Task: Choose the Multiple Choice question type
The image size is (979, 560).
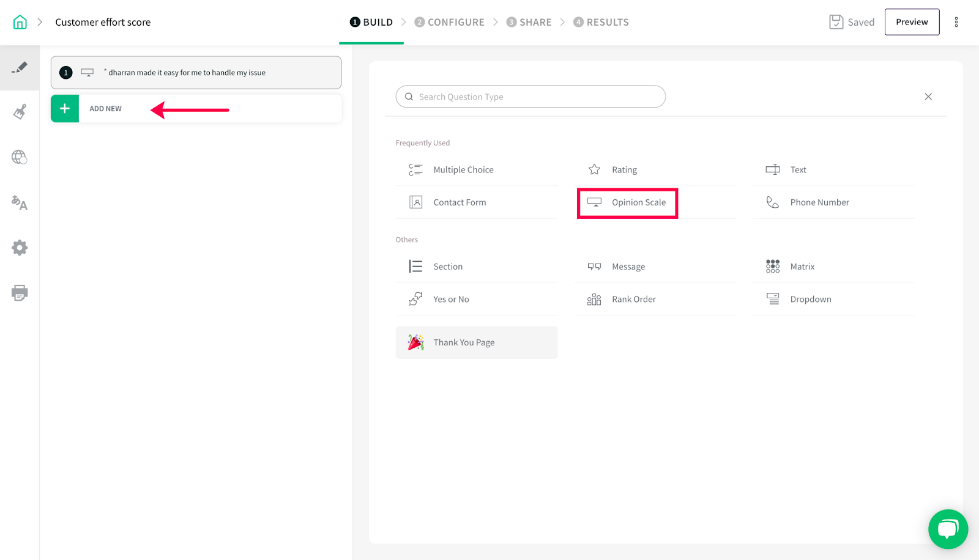Action: [477, 170]
